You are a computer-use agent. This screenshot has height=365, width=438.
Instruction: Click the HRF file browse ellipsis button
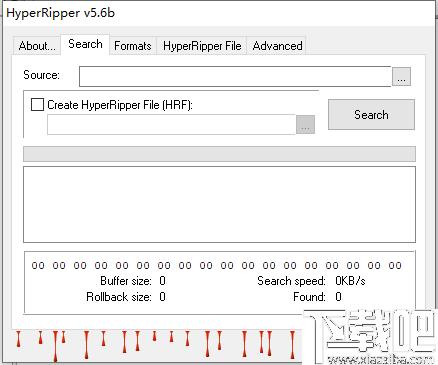(x=305, y=124)
